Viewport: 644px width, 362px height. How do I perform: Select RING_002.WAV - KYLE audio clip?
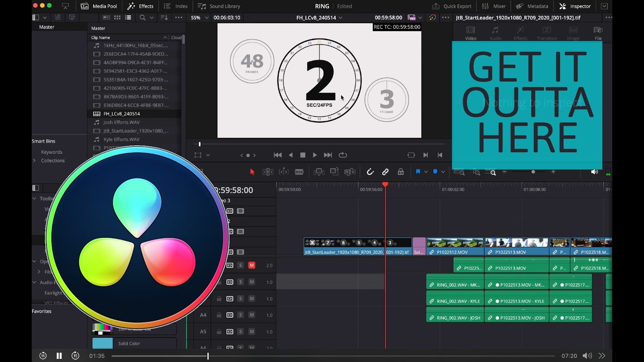click(455, 298)
